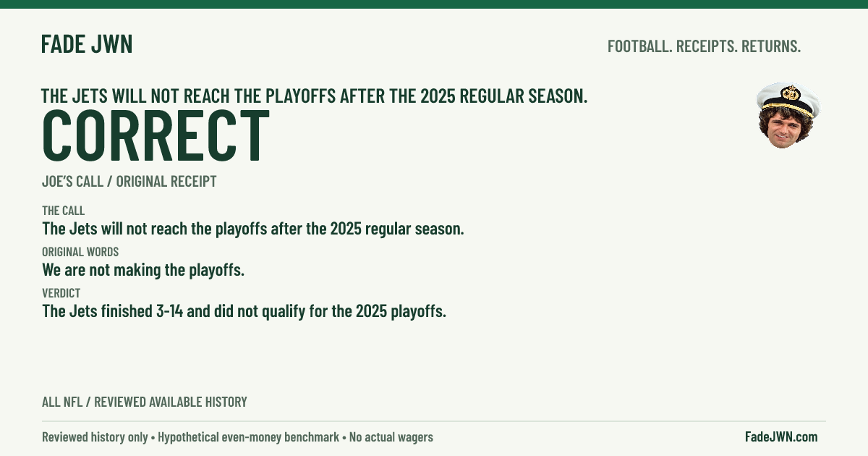Select the call sentence under THE CALL

(x=252, y=229)
